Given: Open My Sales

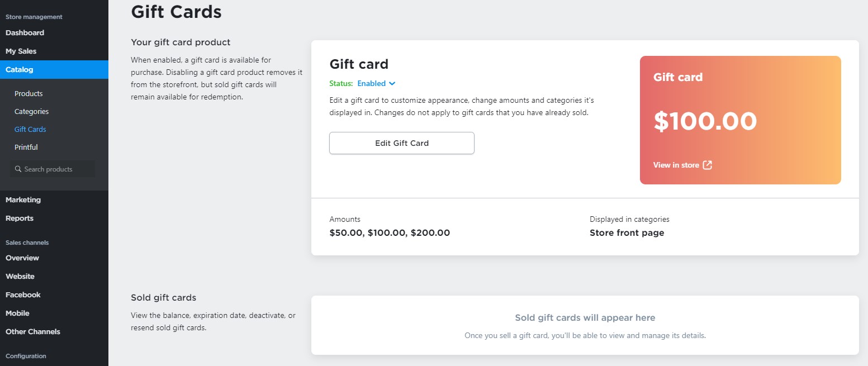Looking at the screenshot, I should [21, 51].
